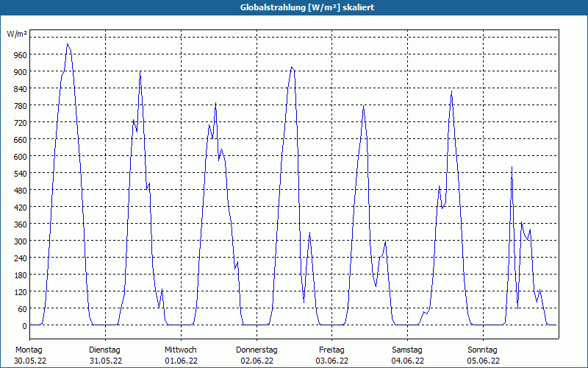Click the 720 y-axis value
Screen dimensions: 588x368
point(21,123)
